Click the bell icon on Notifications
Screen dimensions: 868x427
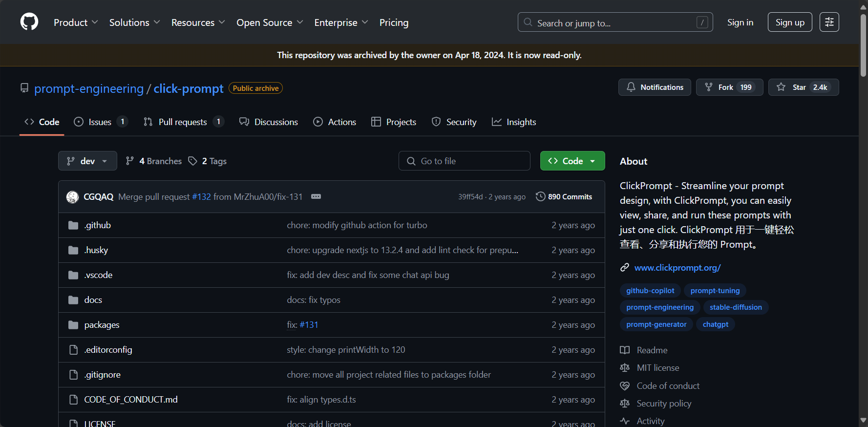(631, 87)
